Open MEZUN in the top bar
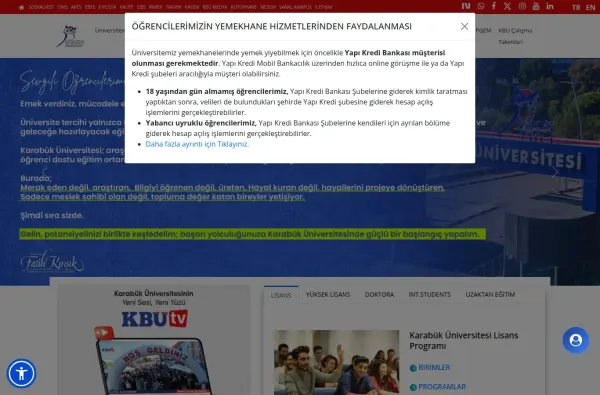This screenshot has width=600, height=395. pyautogui.click(x=268, y=7)
